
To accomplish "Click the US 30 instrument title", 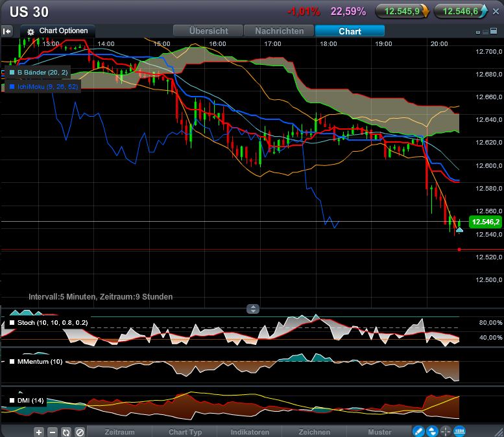I will [x=29, y=12].
